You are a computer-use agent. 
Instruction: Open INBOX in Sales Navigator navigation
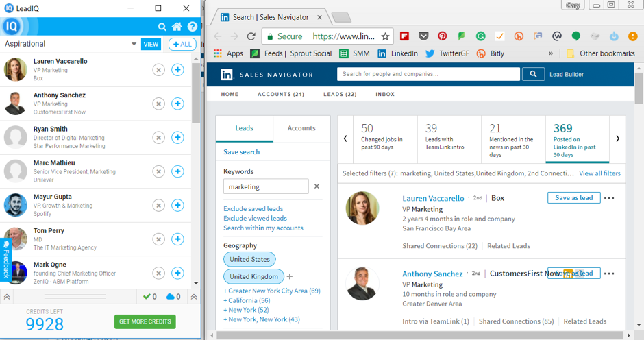tap(385, 94)
